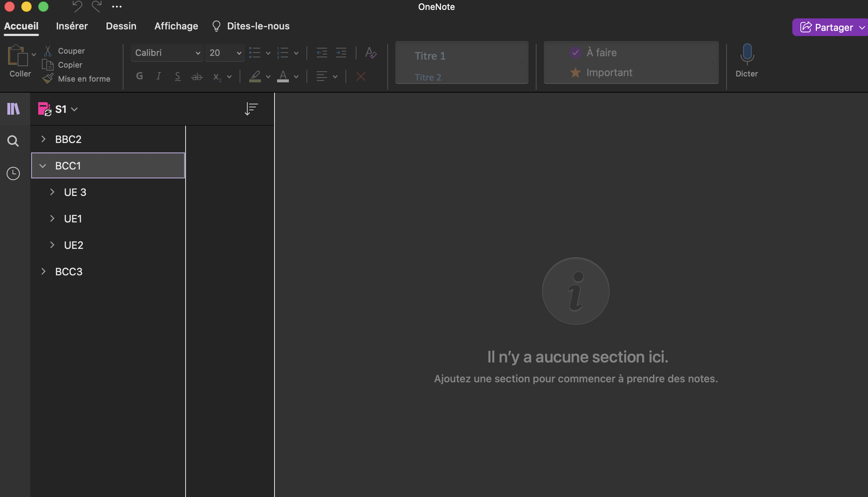Toggle strikethrough formatting
Image resolution: width=868 pixels, height=497 pixels.
click(197, 76)
